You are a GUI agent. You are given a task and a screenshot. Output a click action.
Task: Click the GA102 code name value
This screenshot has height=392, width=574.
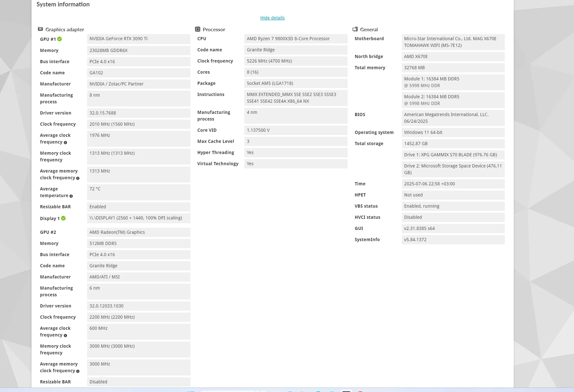point(139,73)
